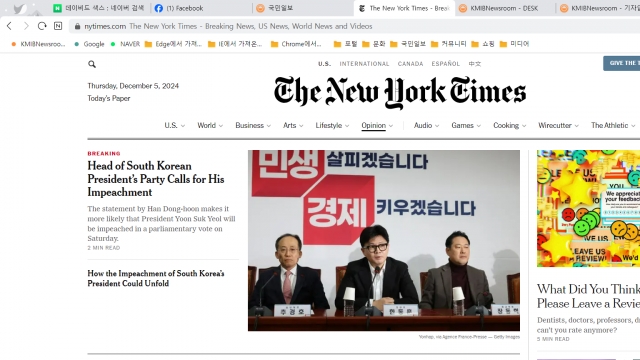Click the padlock site info icon

[77, 26]
